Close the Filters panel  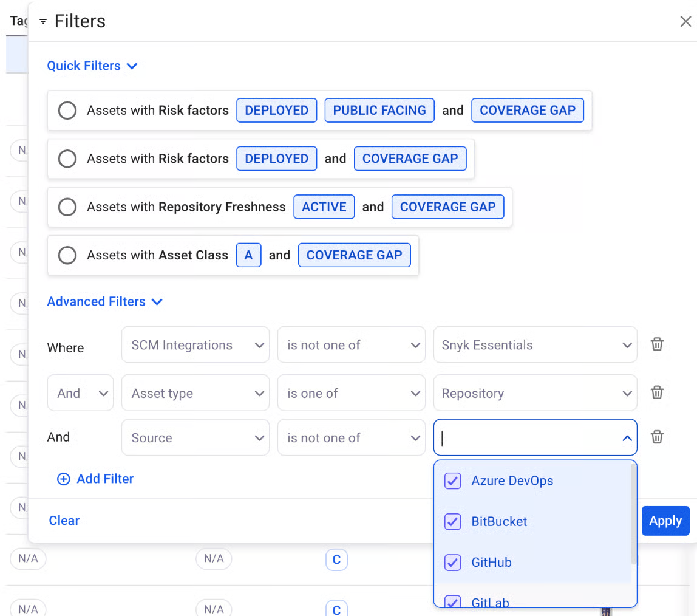point(685,22)
